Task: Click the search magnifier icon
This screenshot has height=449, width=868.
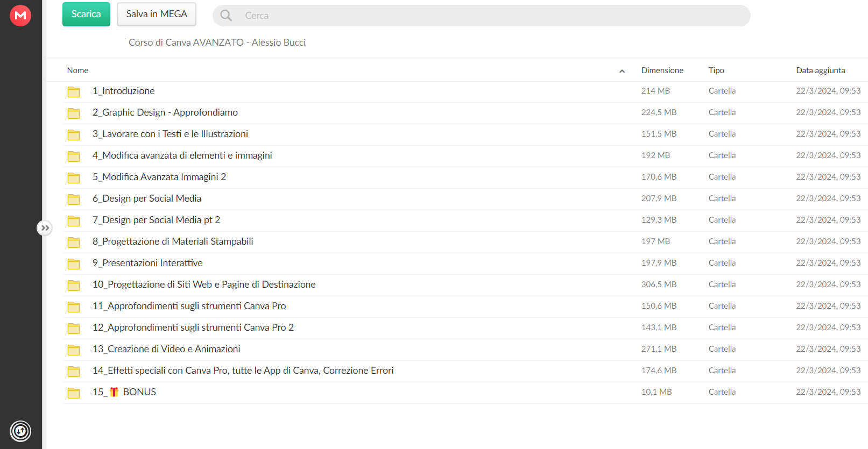Action: click(226, 16)
